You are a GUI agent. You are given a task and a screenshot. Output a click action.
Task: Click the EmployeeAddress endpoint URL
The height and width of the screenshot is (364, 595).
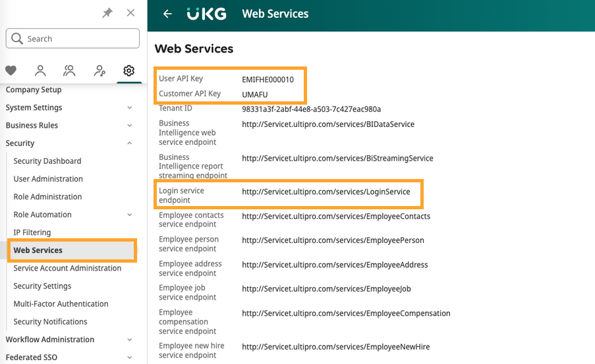coord(335,265)
